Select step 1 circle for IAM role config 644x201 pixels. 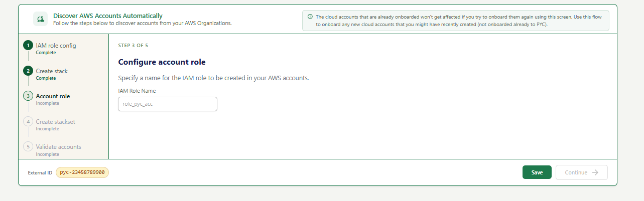pos(28,45)
